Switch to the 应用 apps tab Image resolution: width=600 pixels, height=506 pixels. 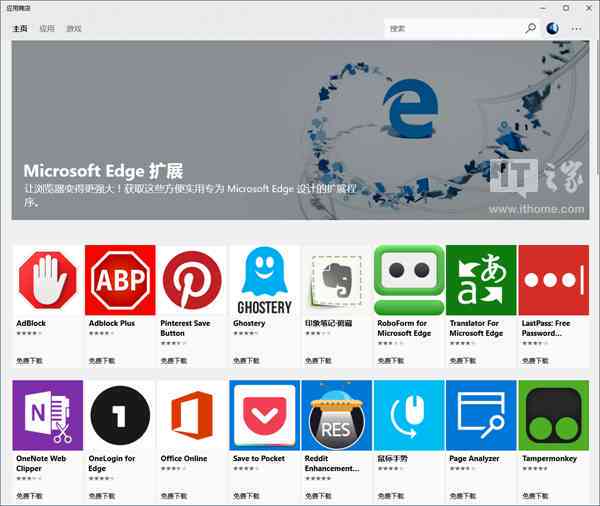(47, 28)
